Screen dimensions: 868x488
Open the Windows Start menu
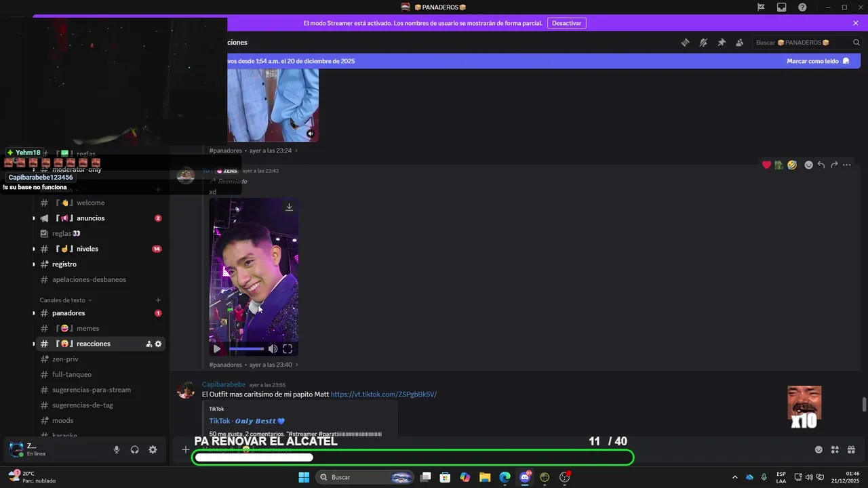[x=304, y=477]
